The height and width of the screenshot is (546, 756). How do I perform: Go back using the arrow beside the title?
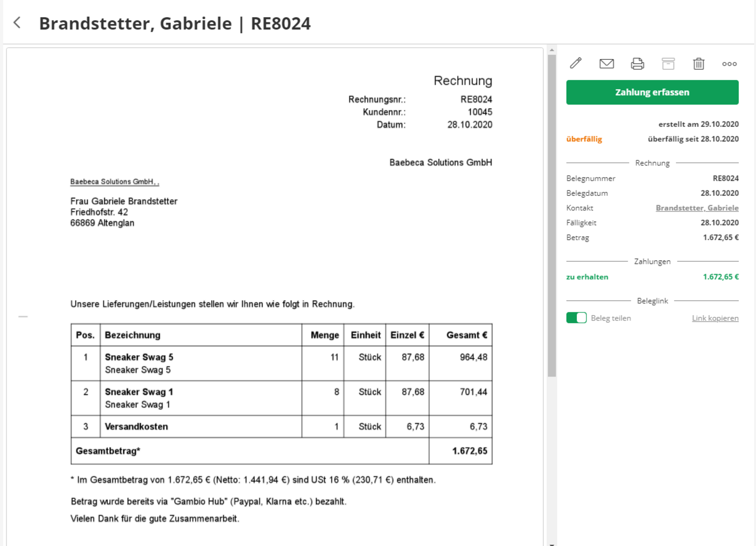(17, 22)
